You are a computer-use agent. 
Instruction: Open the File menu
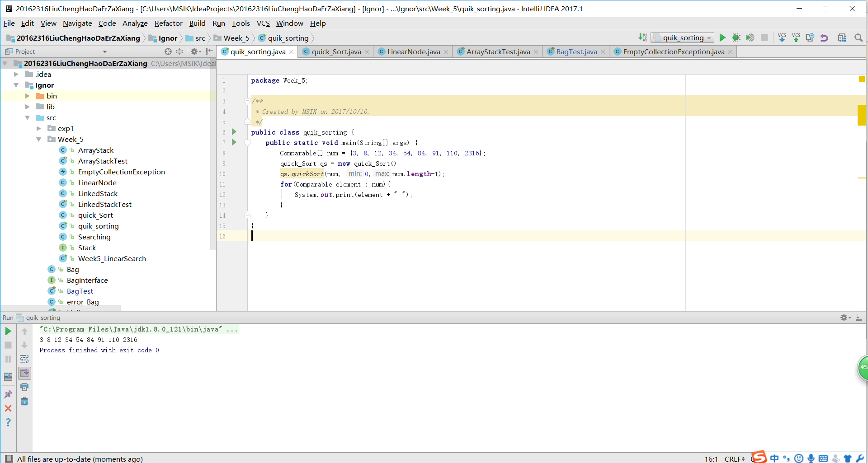coord(9,23)
